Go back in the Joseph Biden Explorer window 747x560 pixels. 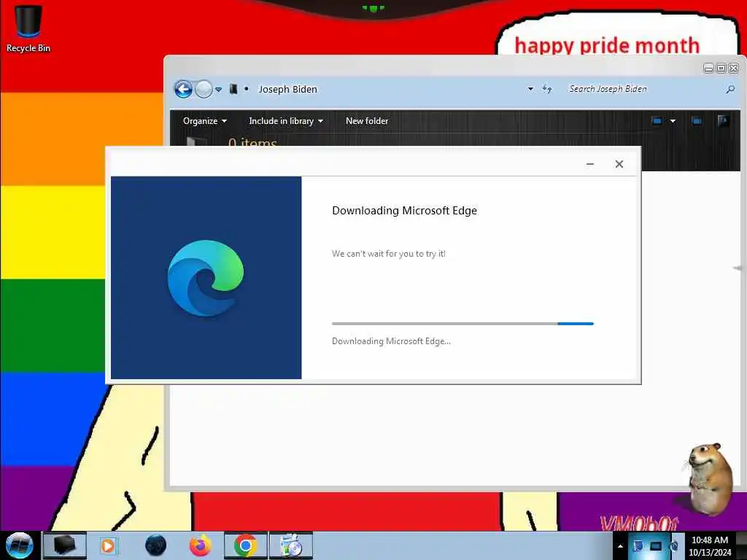183,89
